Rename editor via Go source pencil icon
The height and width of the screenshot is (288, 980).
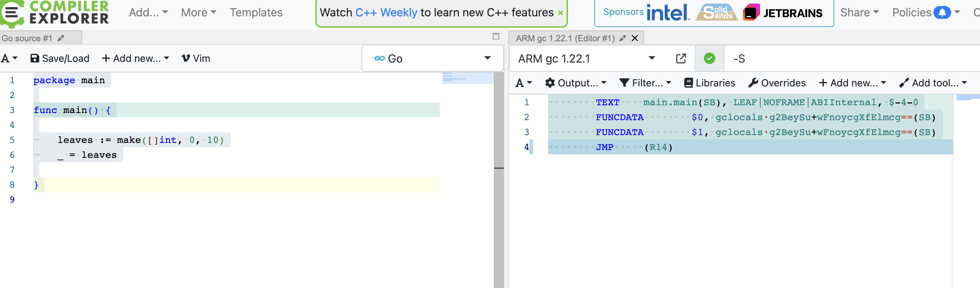tap(61, 38)
